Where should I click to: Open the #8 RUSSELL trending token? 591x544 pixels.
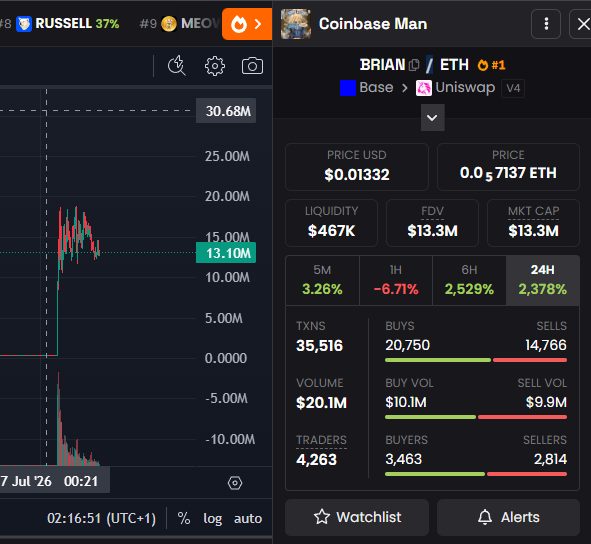pyautogui.click(x=60, y=24)
